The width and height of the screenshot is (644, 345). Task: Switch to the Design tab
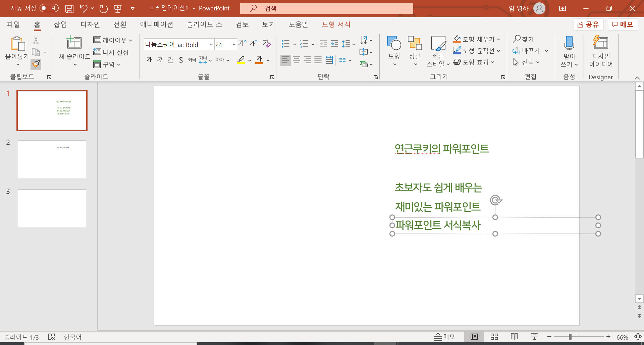90,24
